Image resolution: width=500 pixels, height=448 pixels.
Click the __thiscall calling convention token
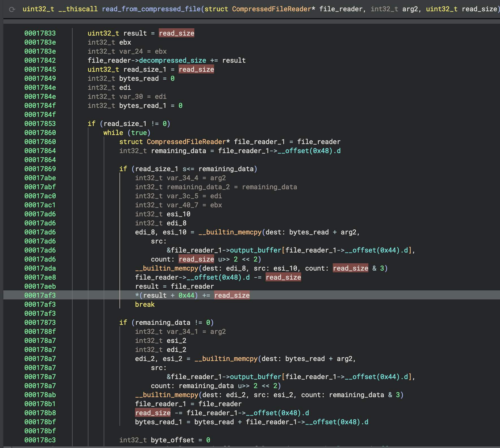point(78,9)
